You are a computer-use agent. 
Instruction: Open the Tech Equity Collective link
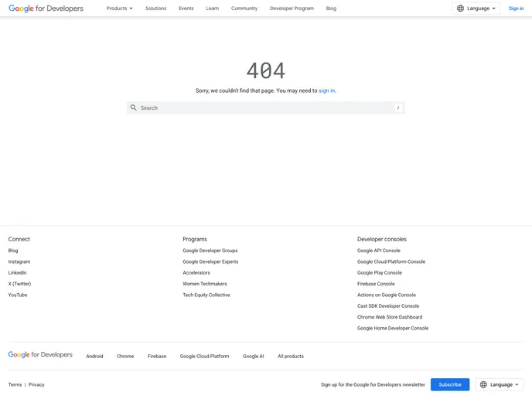click(x=206, y=295)
